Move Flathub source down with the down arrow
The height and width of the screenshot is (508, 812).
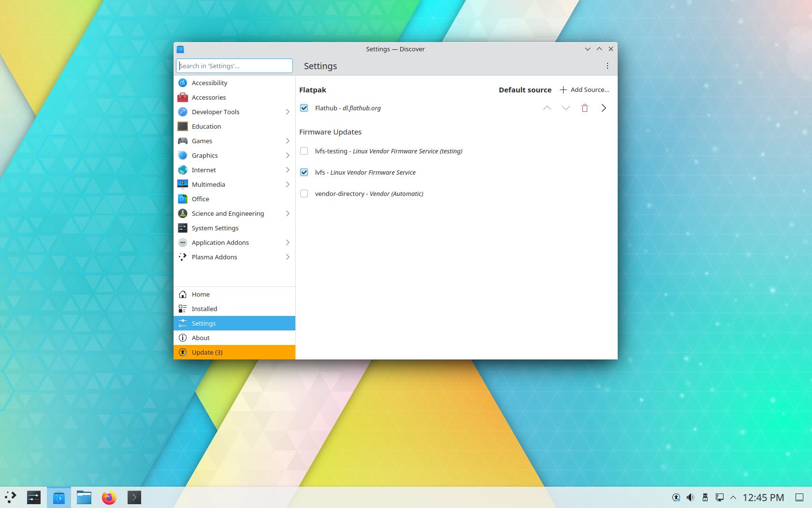click(566, 108)
